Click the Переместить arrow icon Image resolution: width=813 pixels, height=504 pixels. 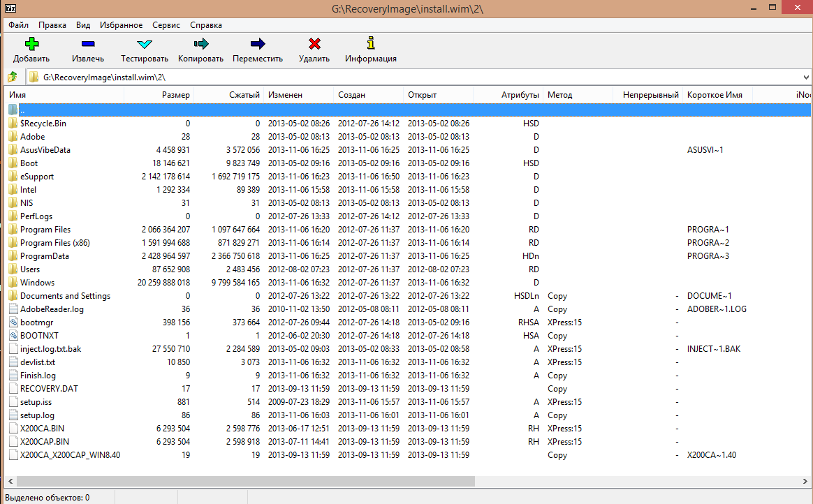pos(258,43)
